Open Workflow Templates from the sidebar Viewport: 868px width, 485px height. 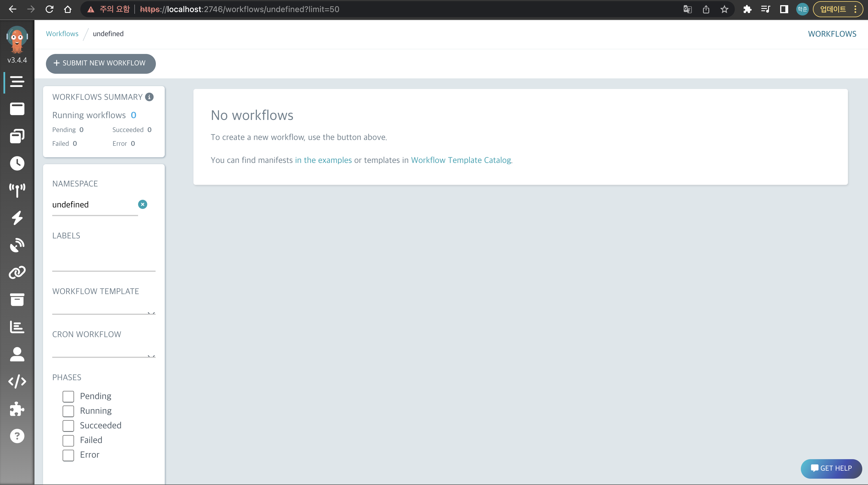(x=17, y=109)
